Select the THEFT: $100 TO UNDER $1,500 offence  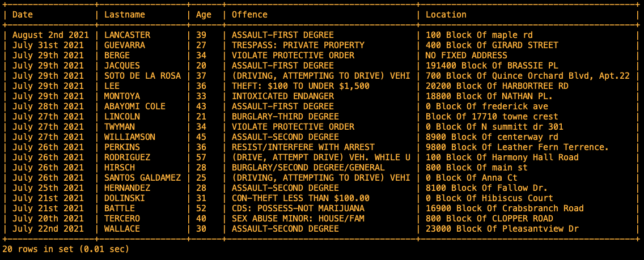[x=300, y=86]
